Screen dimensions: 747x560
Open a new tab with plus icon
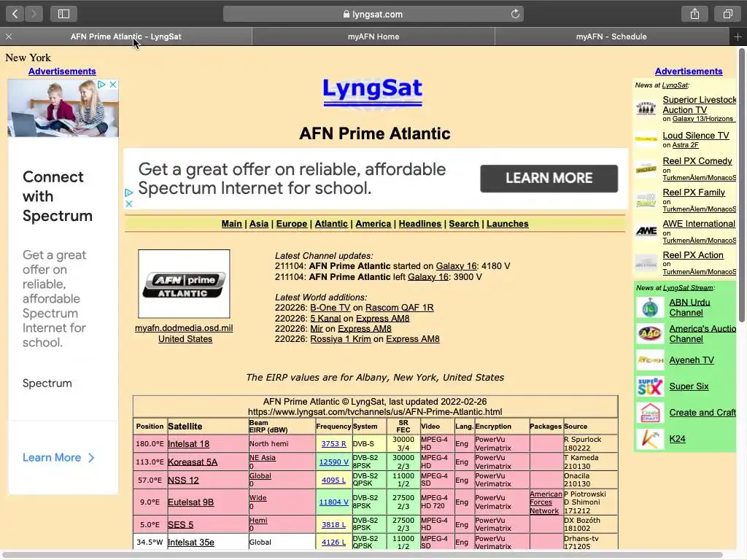click(738, 36)
